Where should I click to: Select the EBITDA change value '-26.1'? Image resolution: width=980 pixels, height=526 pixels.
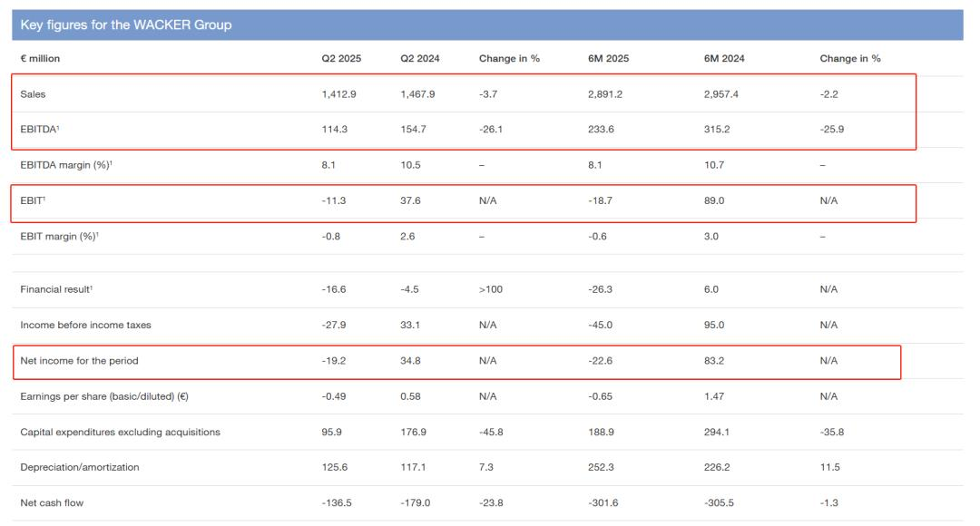(491, 130)
